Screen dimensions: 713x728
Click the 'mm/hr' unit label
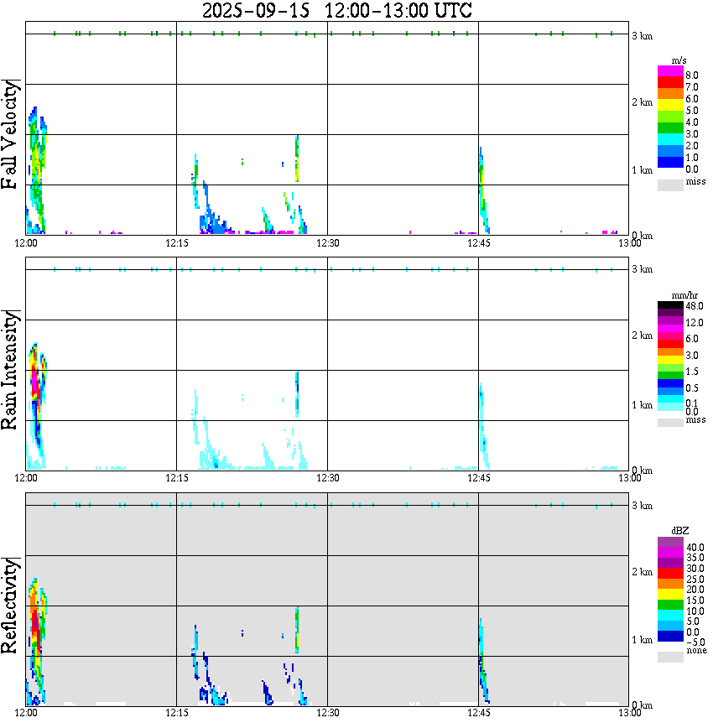click(684, 295)
